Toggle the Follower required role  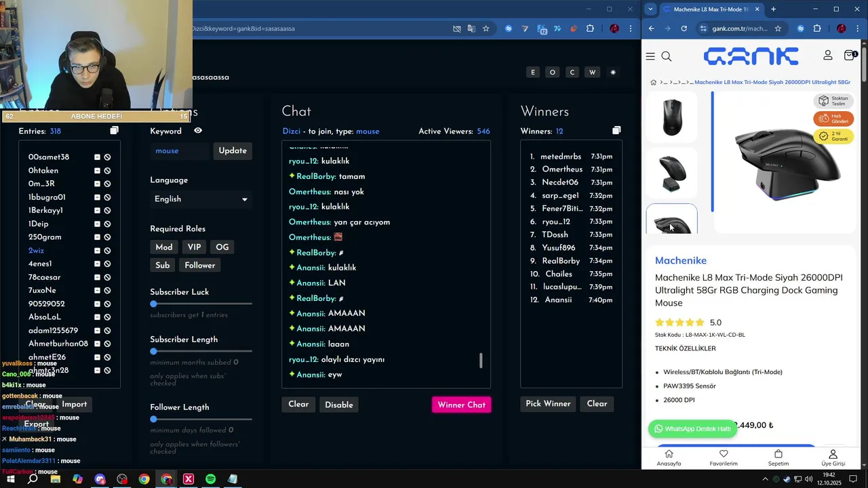click(200, 265)
